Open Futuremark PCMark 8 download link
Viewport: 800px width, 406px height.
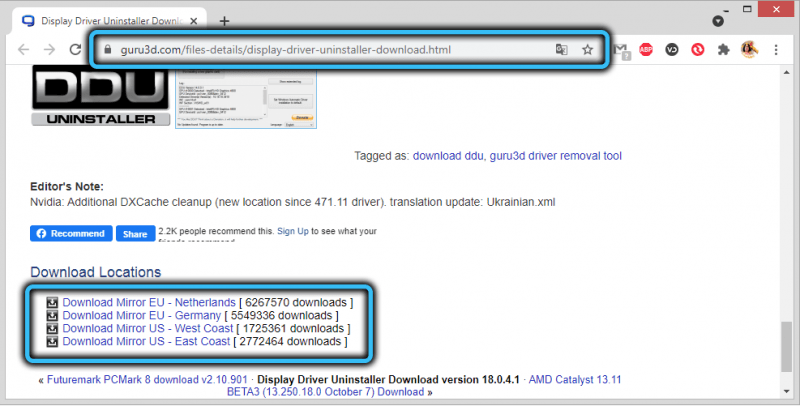[x=147, y=380]
